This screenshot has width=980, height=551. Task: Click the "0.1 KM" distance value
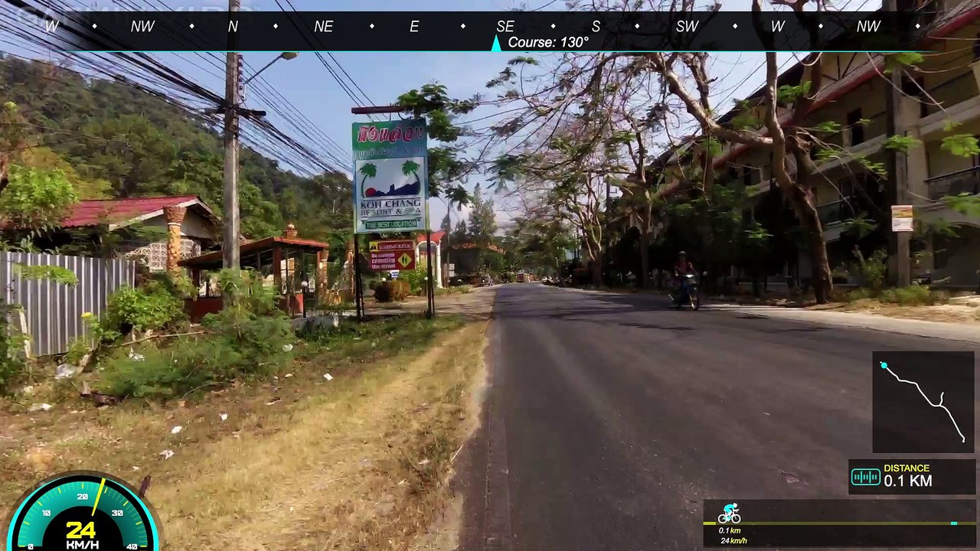point(908,481)
